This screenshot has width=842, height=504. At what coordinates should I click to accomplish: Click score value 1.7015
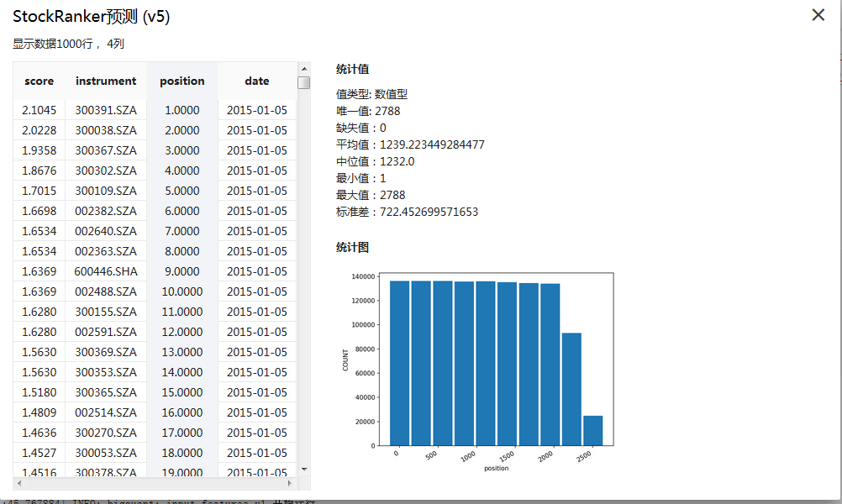(x=39, y=191)
